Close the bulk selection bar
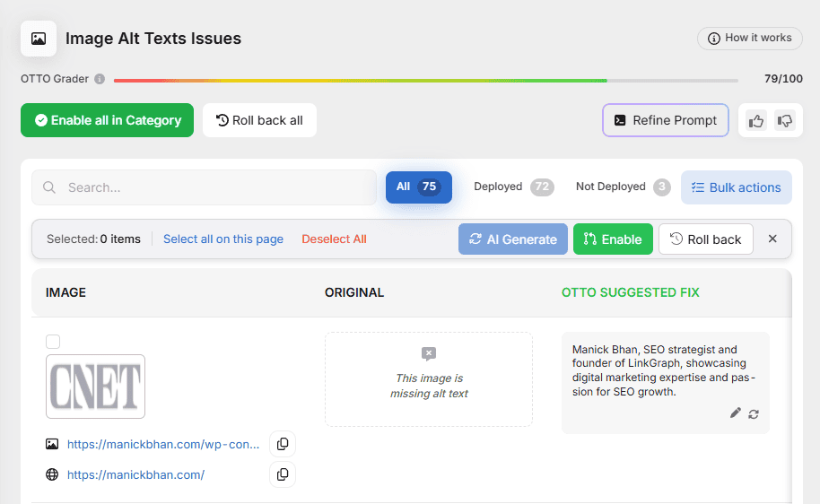The width and height of the screenshot is (820, 504). coord(772,239)
